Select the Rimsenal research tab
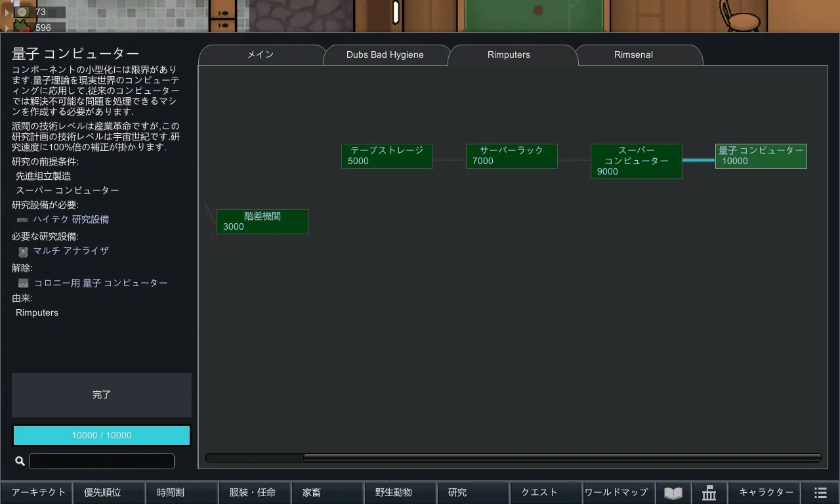Image resolution: width=840 pixels, height=504 pixels. [633, 55]
